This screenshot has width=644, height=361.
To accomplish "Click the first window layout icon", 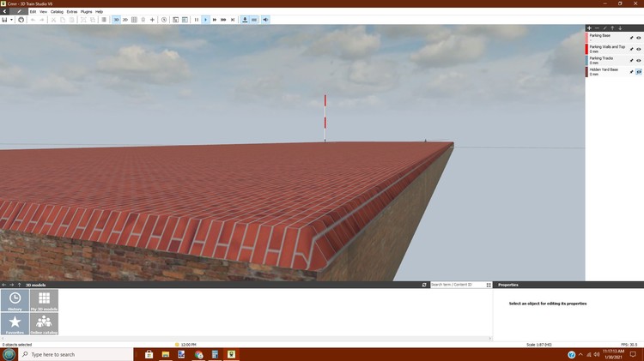I will point(176,20).
